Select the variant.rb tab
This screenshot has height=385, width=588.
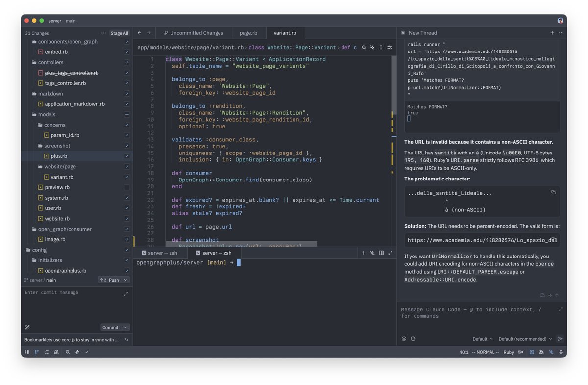point(285,33)
